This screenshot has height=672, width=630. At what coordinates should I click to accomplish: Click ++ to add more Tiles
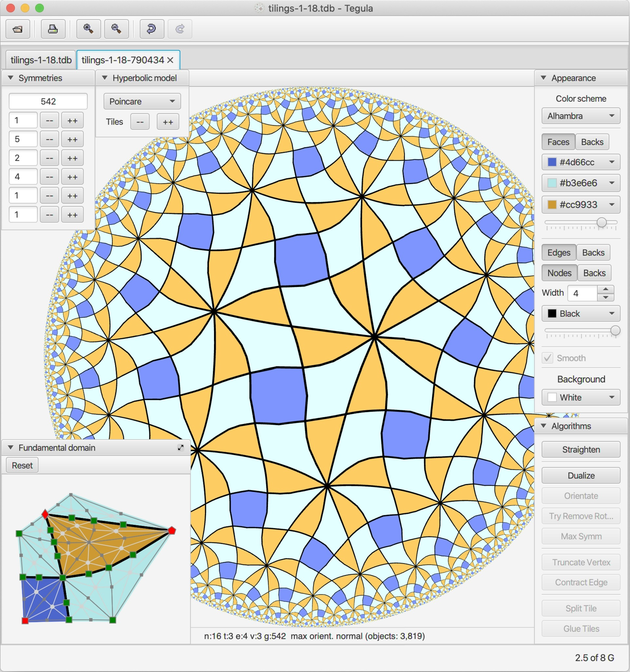pos(168,122)
